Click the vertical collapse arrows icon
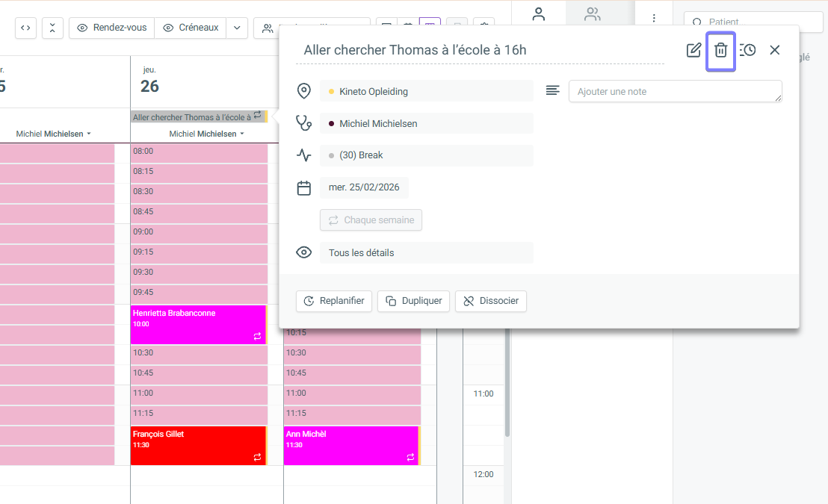 point(52,28)
